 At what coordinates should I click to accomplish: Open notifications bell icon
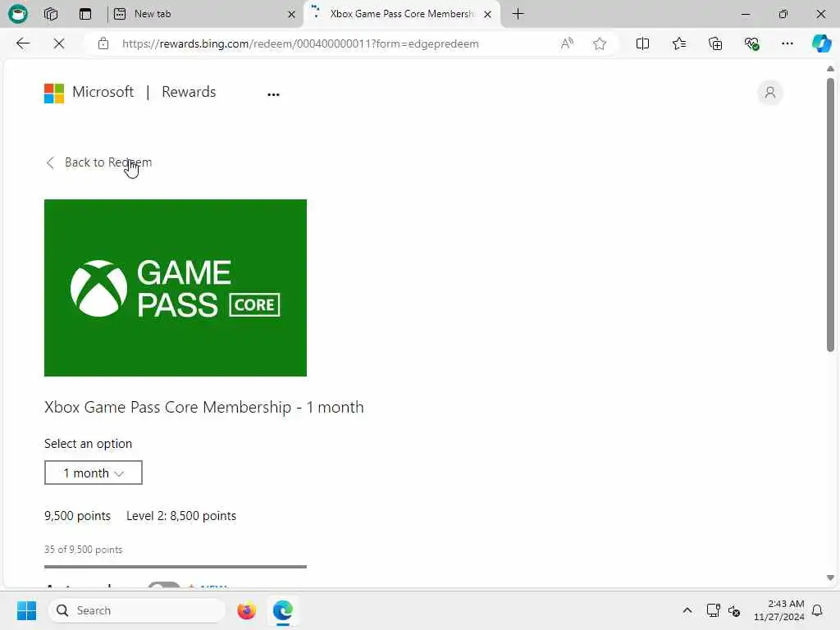point(817,610)
